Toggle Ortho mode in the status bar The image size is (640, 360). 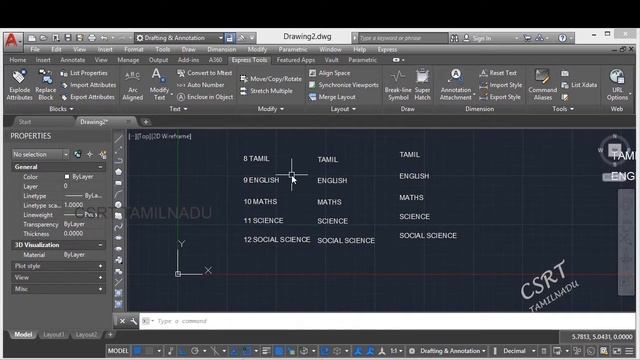click(x=182, y=351)
